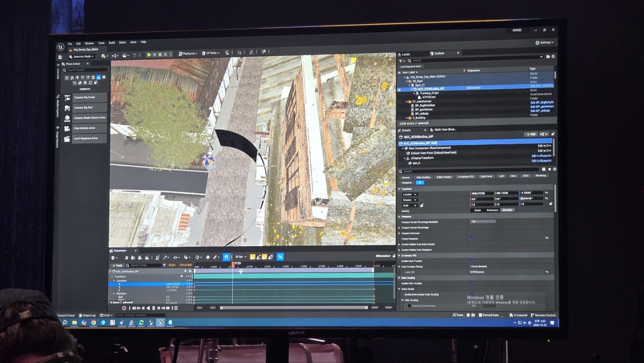Image resolution: width=644 pixels, height=363 pixels.
Task: Open Unreal Editor from Windows taskbar
Action: 160,322
